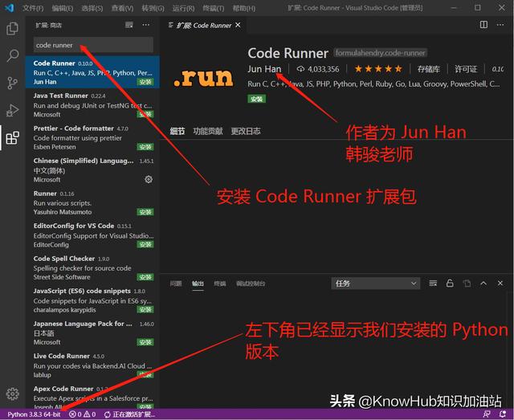The image size is (514, 420).
Task: Select Live Code Runner in list
Action: click(93, 365)
